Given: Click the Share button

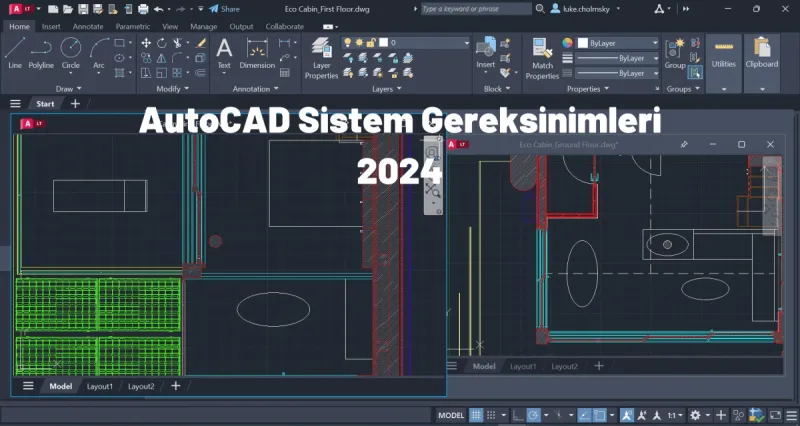Looking at the screenshot, I should tap(224, 9).
